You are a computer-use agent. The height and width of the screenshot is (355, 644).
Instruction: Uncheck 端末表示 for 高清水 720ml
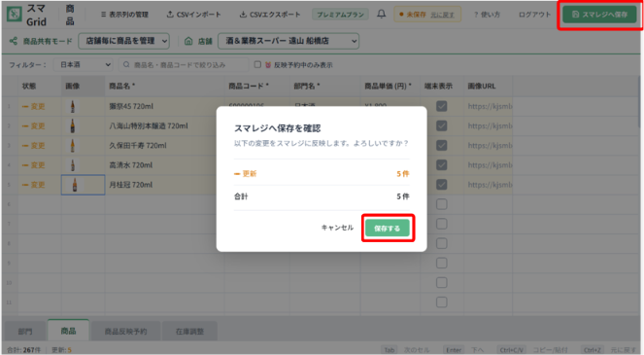click(x=442, y=165)
